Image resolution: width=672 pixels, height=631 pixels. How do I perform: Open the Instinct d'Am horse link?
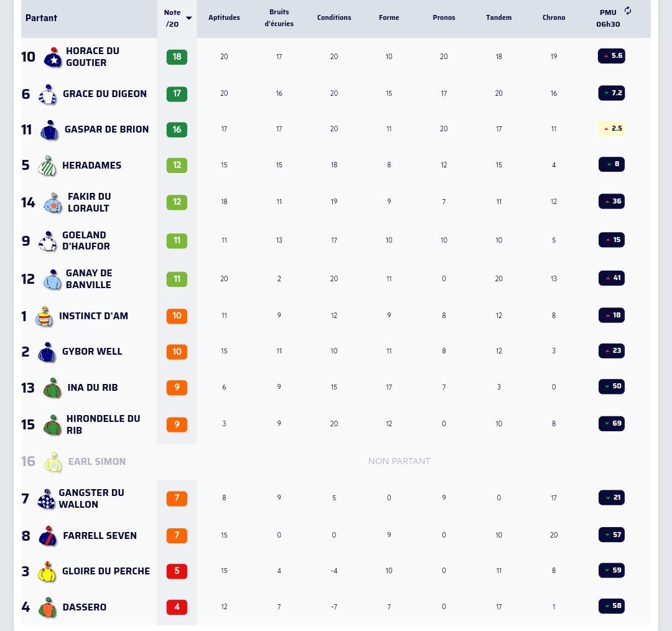(93, 316)
